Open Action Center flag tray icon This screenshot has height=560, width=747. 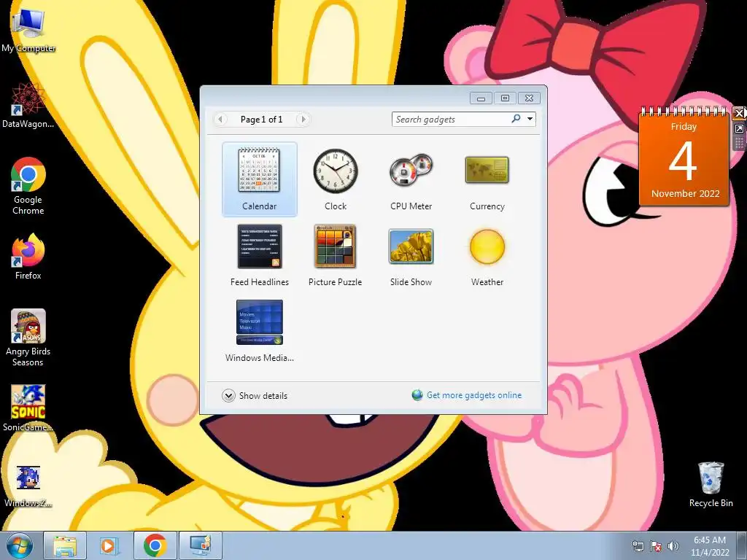click(x=656, y=546)
